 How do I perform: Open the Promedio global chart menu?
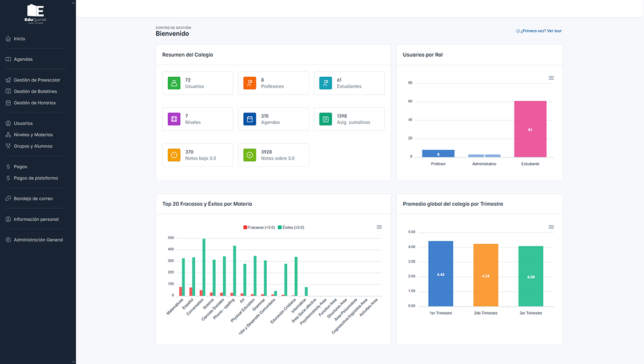[551, 227]
